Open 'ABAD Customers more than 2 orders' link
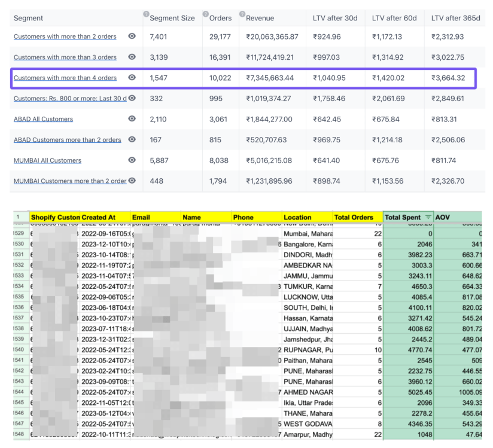Screen dimensions: 493x448 click(x=67, y=139)
